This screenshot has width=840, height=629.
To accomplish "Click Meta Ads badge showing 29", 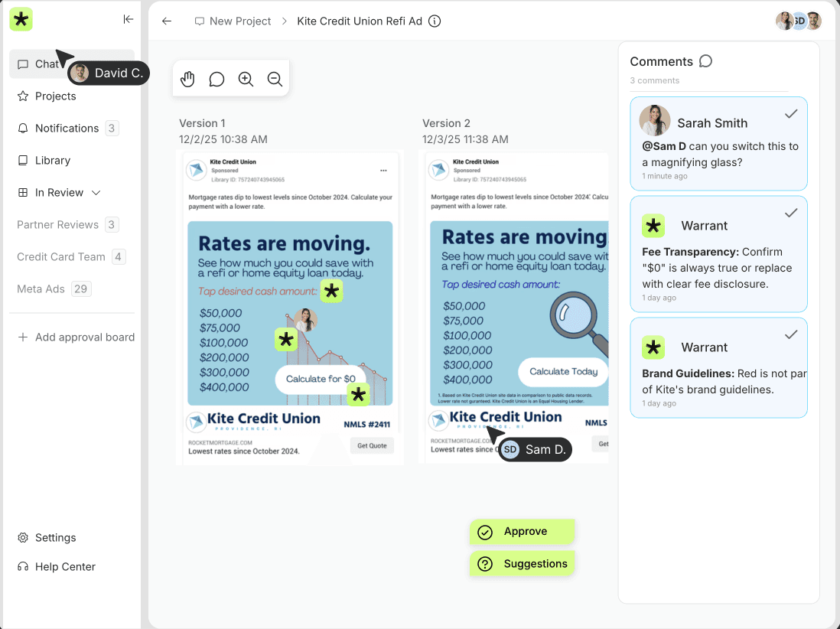I will tap(81, 288).
